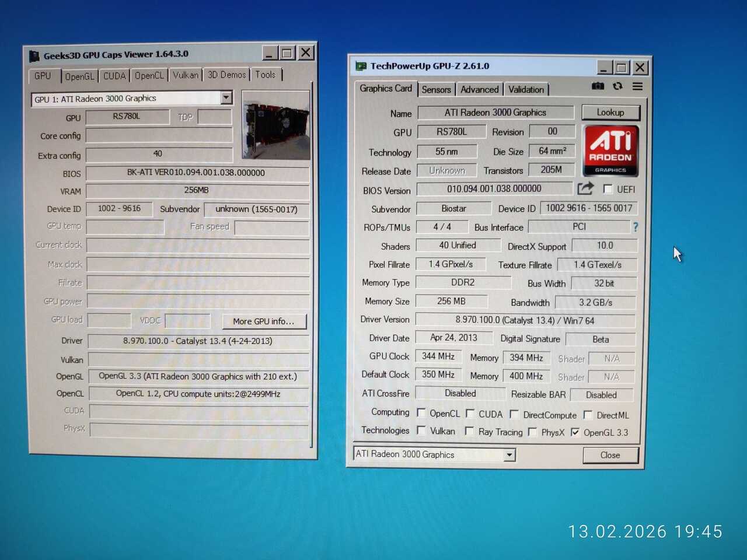Click the Memory Type value DDR2
The image size is (747, 560).
click(x=463, y=282)
